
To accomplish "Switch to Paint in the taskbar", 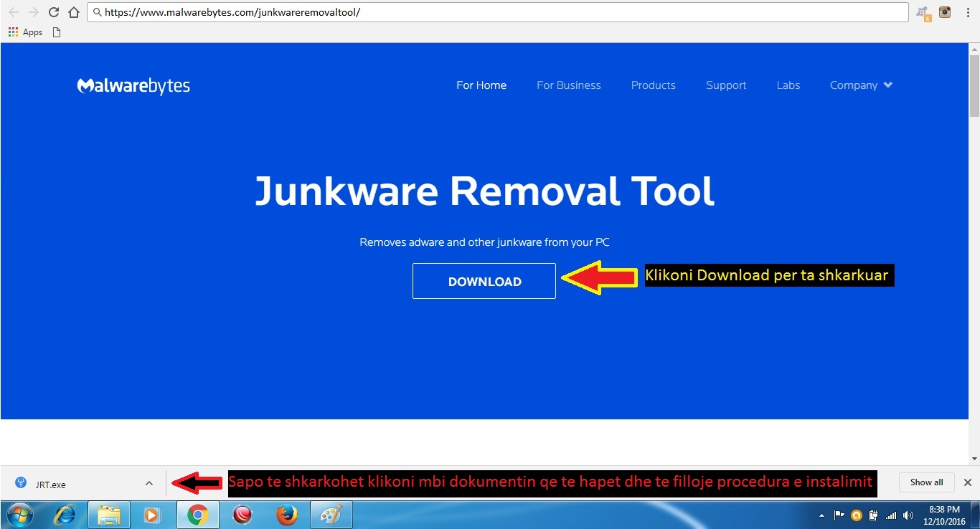I will 331,515.
